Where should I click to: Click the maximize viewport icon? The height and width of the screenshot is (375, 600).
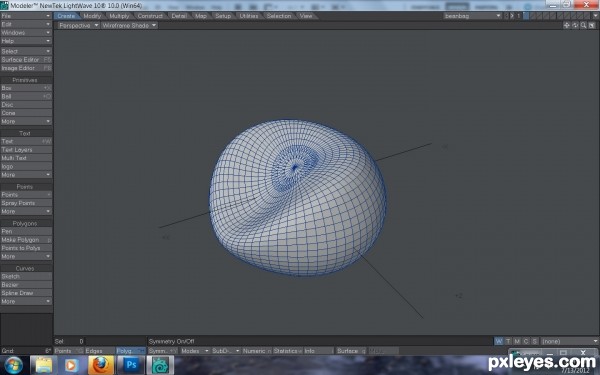pyautogui.click(x=592, y=25)
